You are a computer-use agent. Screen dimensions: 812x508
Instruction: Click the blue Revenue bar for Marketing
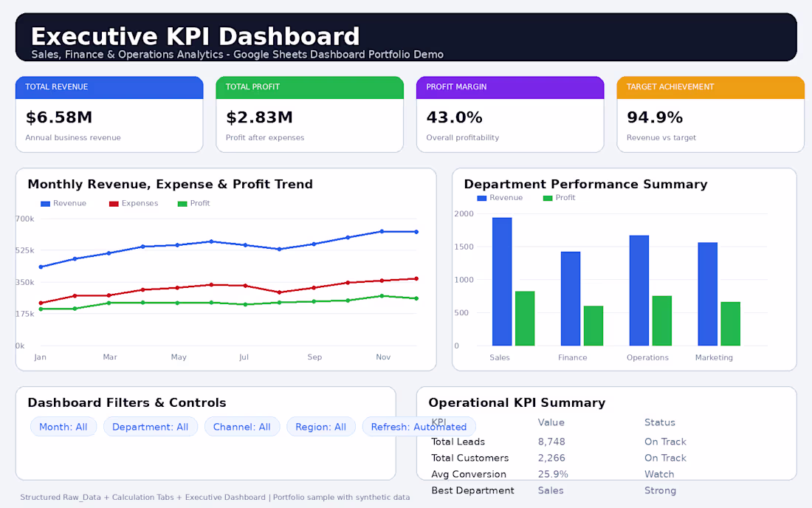click(707, 294)
